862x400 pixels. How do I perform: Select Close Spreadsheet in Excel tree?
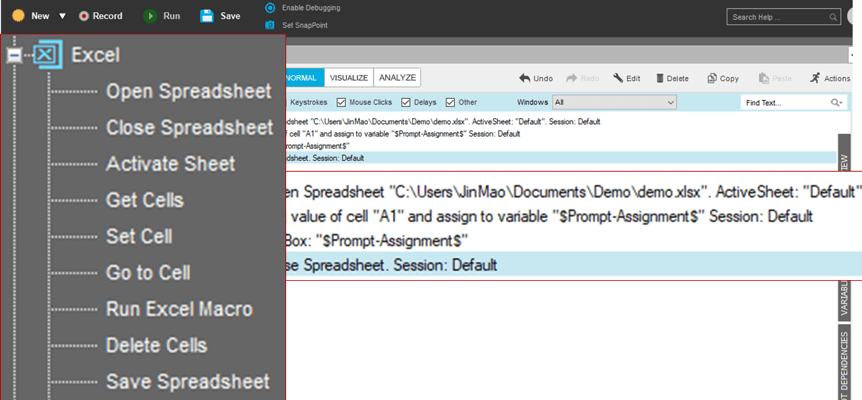point(190,127)
